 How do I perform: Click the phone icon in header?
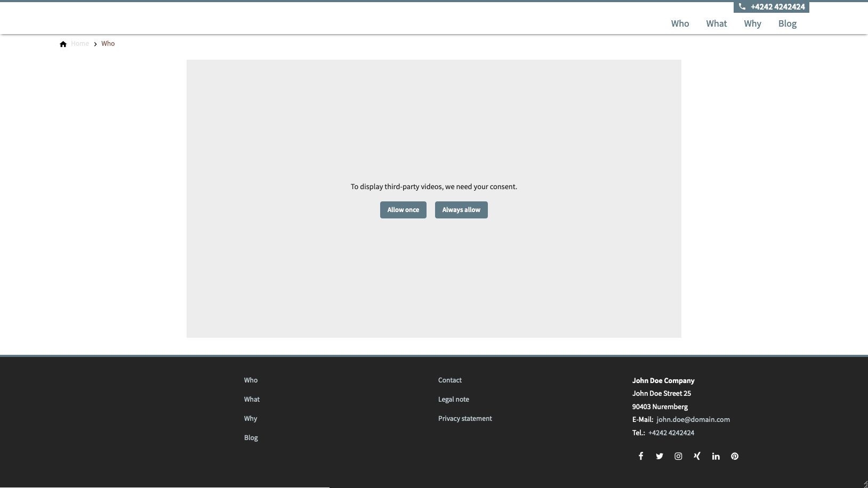coord(742,7)
